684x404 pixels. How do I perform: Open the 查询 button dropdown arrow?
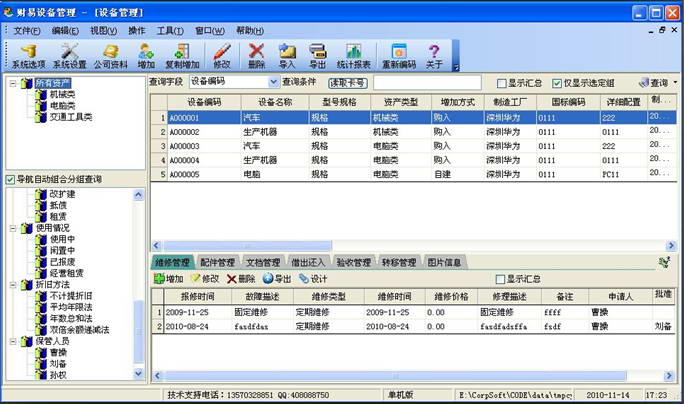point(675,82)
